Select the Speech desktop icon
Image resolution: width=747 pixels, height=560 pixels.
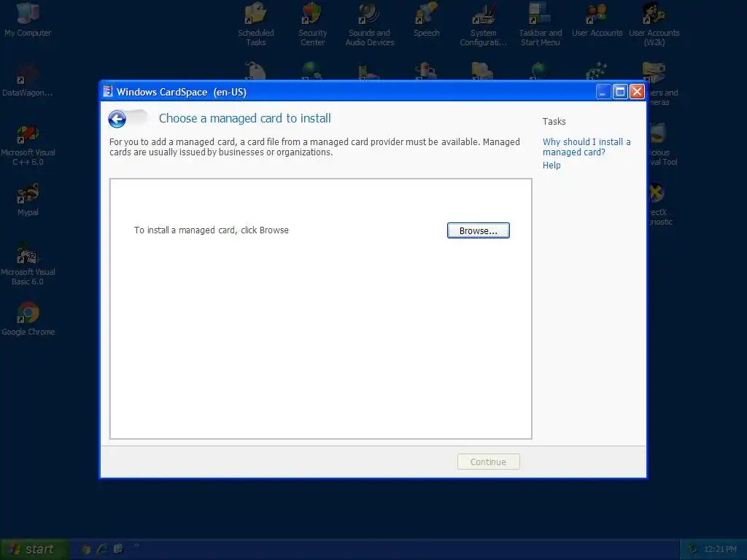pyautogui.click(x=426, y=20)
